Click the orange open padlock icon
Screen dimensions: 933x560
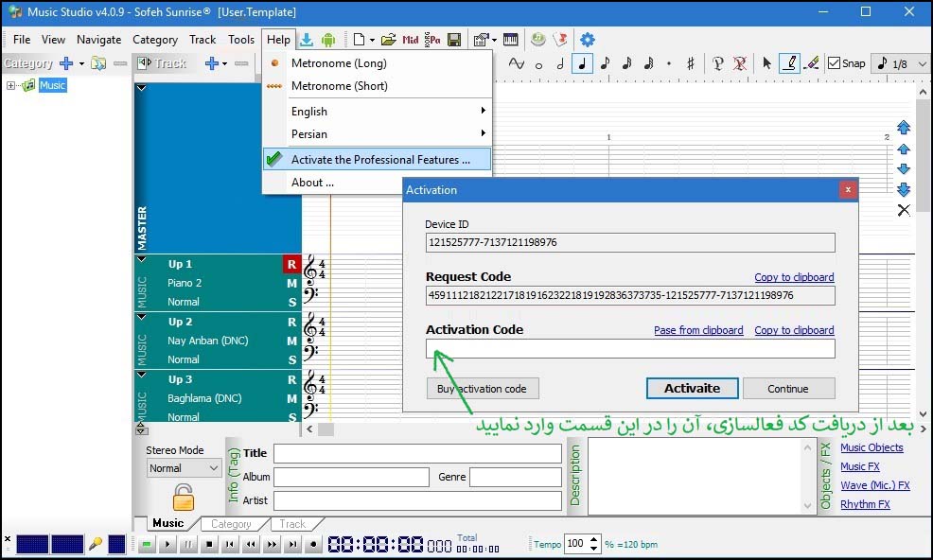coord(184,499)
